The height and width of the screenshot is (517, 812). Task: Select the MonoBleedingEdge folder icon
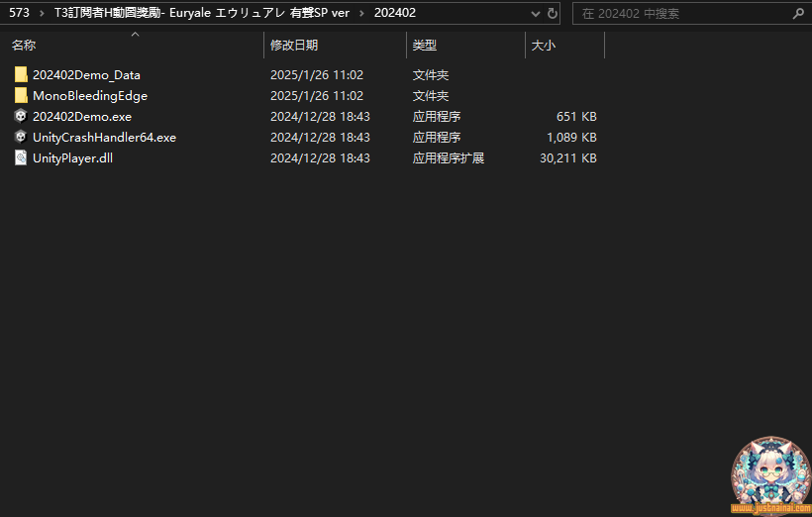(x=21, y=95)
